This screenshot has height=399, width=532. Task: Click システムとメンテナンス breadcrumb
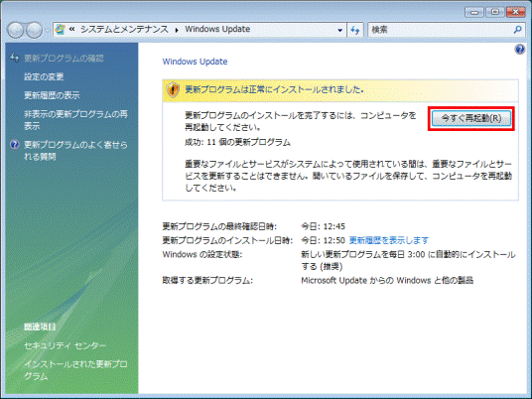124,30
